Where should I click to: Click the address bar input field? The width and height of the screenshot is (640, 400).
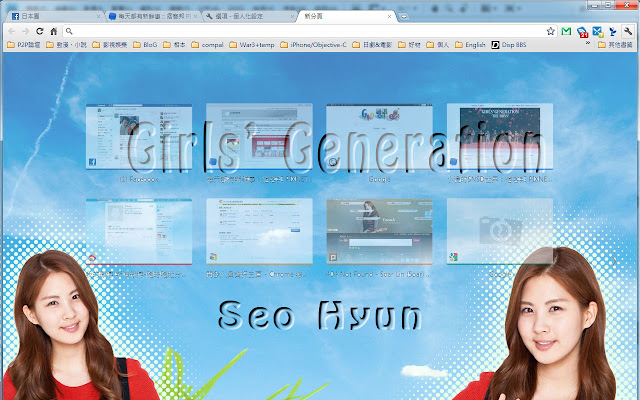pyautogui.click(x=310, y=31)
